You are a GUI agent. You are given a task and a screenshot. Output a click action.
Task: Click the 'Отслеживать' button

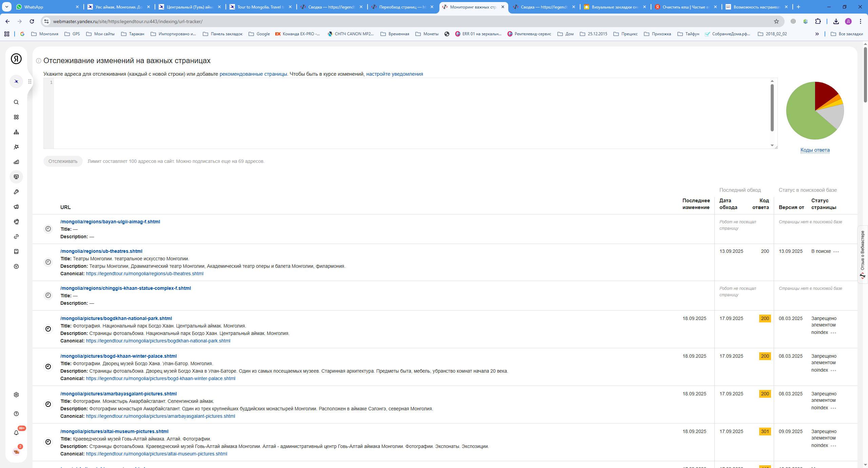point(63,161)
